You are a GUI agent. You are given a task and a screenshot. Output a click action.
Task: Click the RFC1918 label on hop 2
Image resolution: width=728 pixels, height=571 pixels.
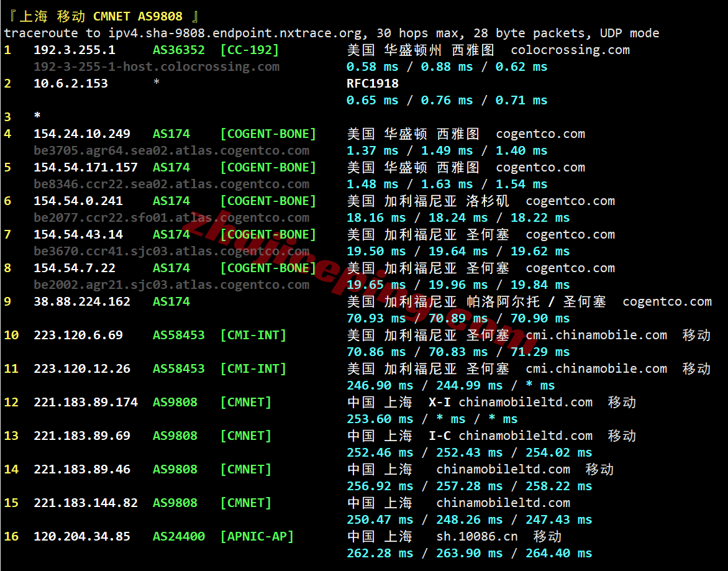pyautogui.click(x=373, y=84)
